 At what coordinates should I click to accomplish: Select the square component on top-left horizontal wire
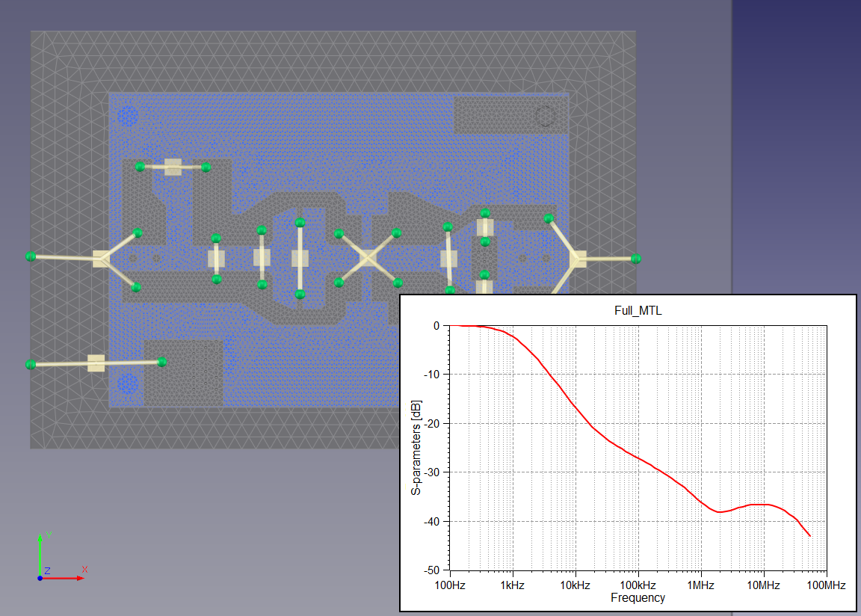point(173,167)
